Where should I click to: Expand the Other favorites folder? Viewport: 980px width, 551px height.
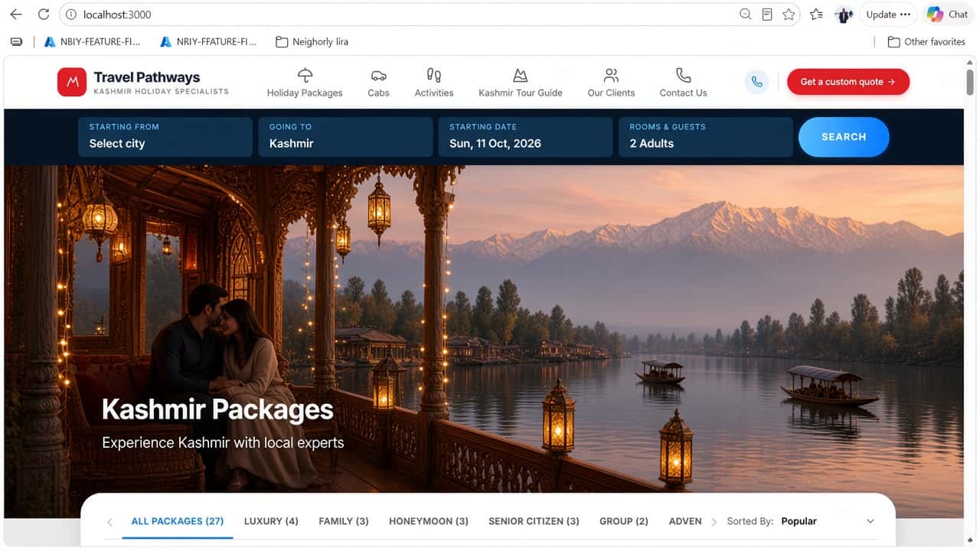[x=926, y=42]
